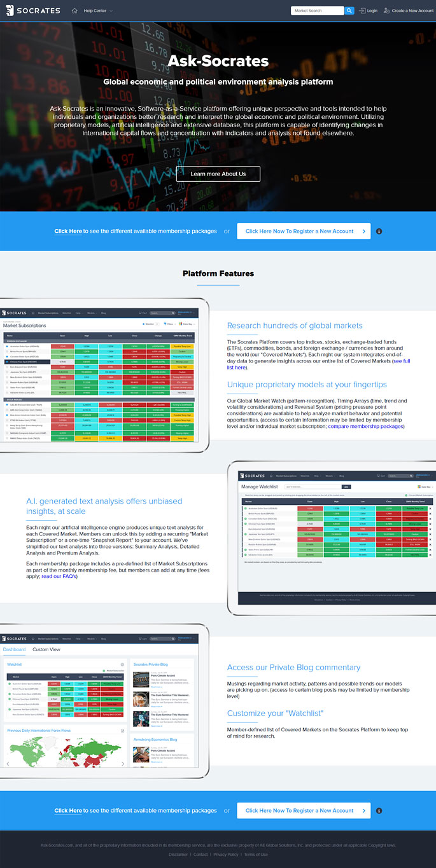Click the 'Platform Features' heading
The width and height of the screenshot is (436, 868).
click(218, 273)
